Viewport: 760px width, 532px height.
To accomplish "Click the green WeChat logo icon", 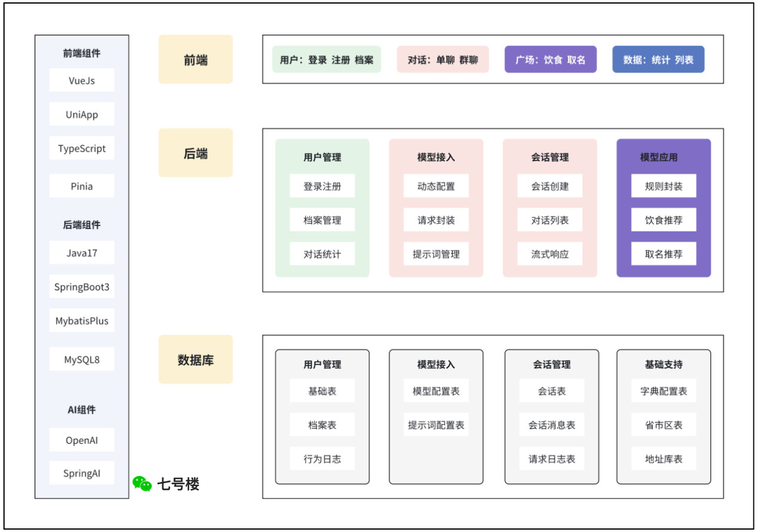I will [142, 484].
